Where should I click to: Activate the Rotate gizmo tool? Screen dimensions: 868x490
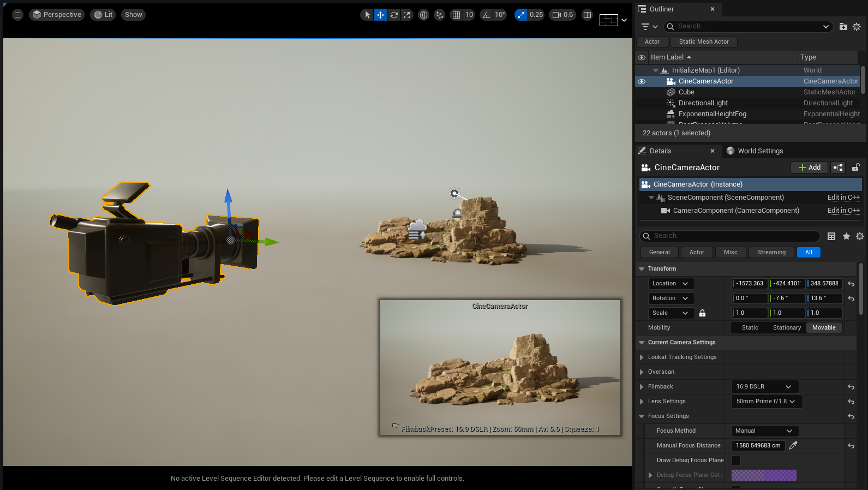(394, 15)
